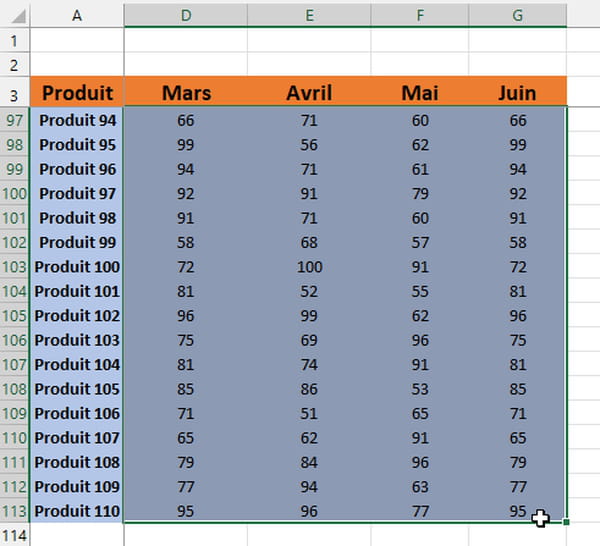This screenshot has width=600, height=546.
Task: Select the Produit 100 cell
Action: coord(77,267)
